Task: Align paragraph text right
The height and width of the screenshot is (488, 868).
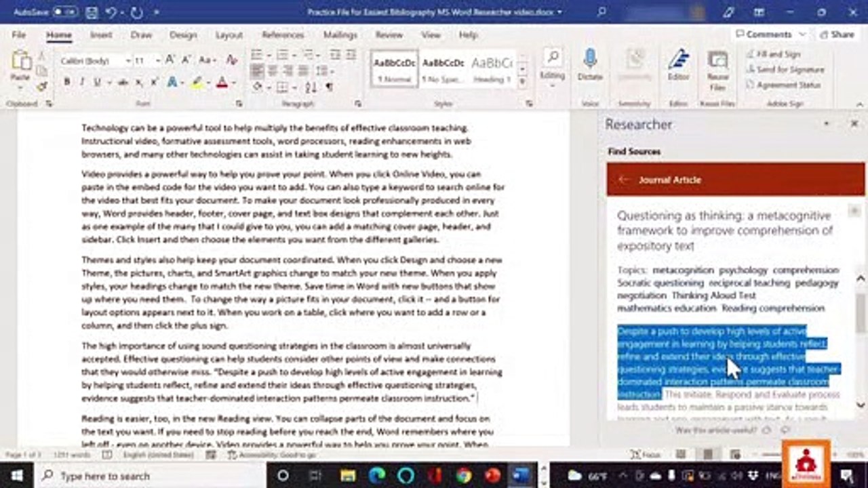Action: click(288, 70)
